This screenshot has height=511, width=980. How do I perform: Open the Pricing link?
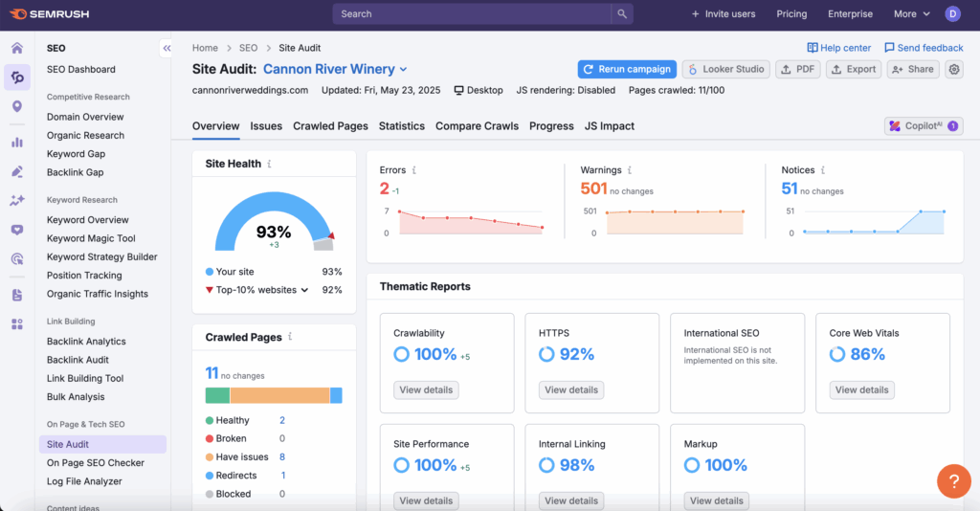pos(791,13)
